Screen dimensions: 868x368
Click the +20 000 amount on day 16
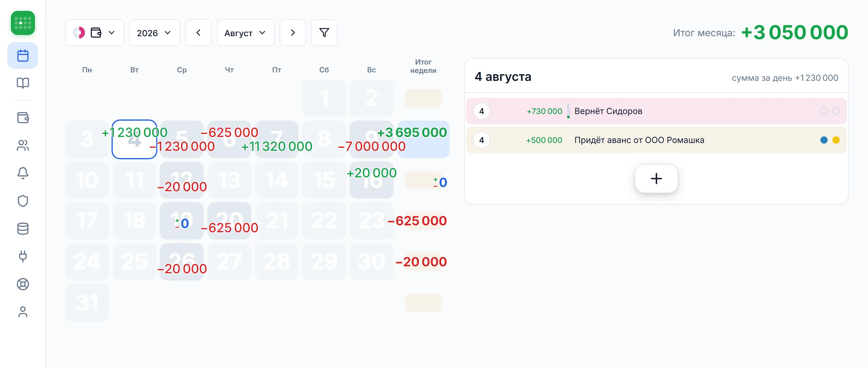tap(371, 173)
